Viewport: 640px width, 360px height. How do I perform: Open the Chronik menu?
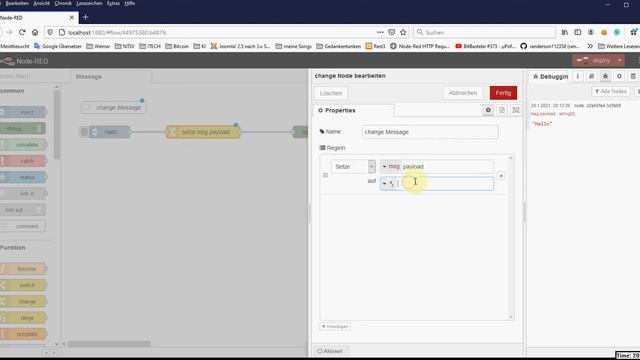click(x=63, y=3)
